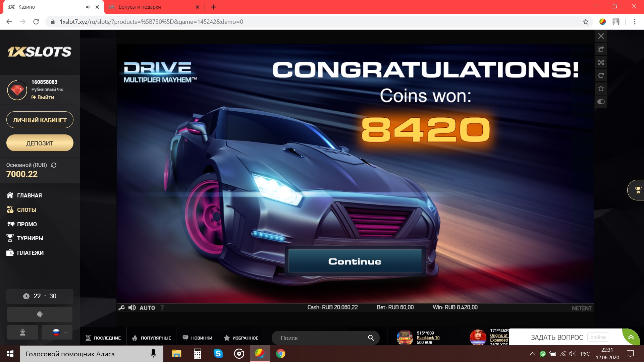Image resolution: width=644 pixels, height=362 pixels.
Task: Open the game help question mark
Action: [162, 308]
